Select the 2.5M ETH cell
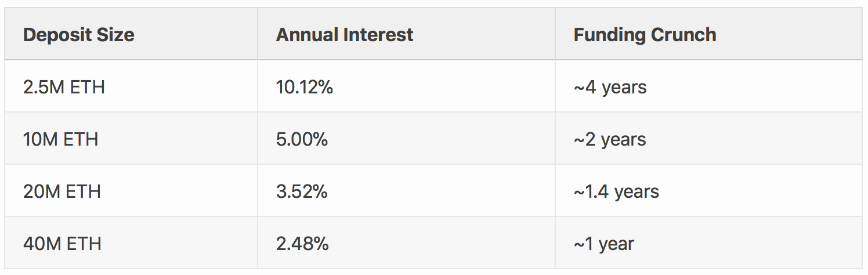 131,86
